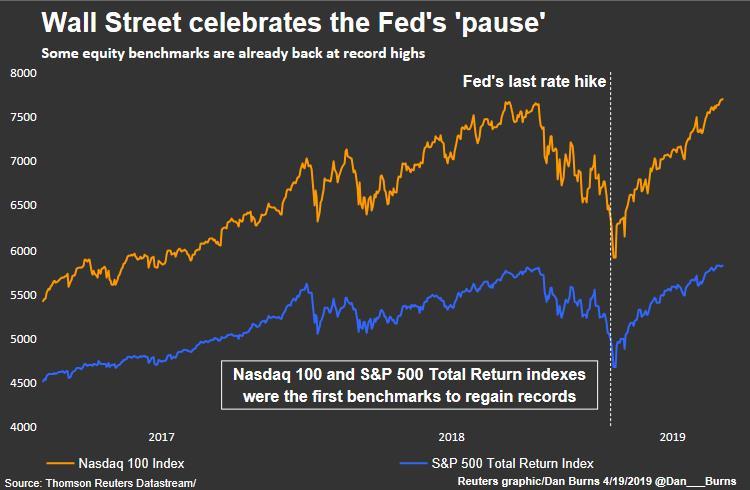The height and width of the screenshot is (490, 750).
Task: Click the 'Fed's last rate hike' annotation
Action: point(534,81)
